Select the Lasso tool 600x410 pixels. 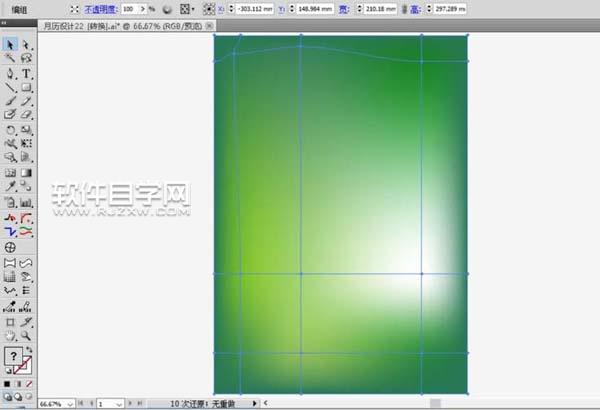26,58
